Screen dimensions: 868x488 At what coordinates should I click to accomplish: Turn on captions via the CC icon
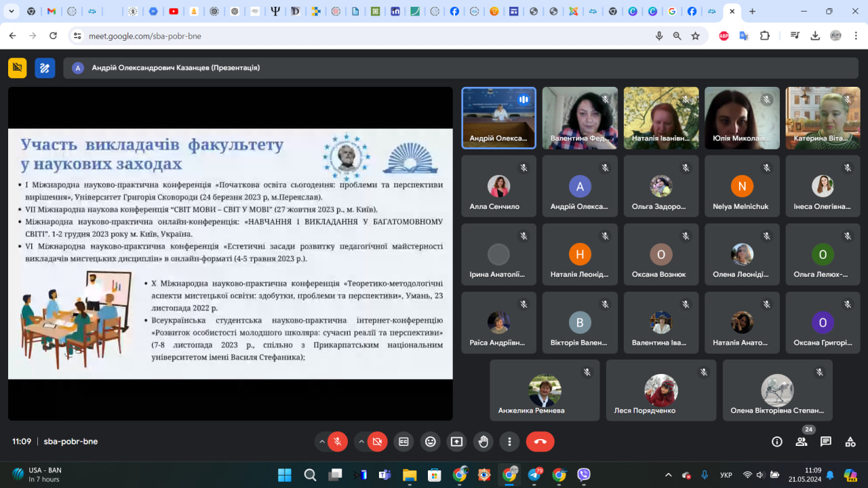(x=403, y=441)
